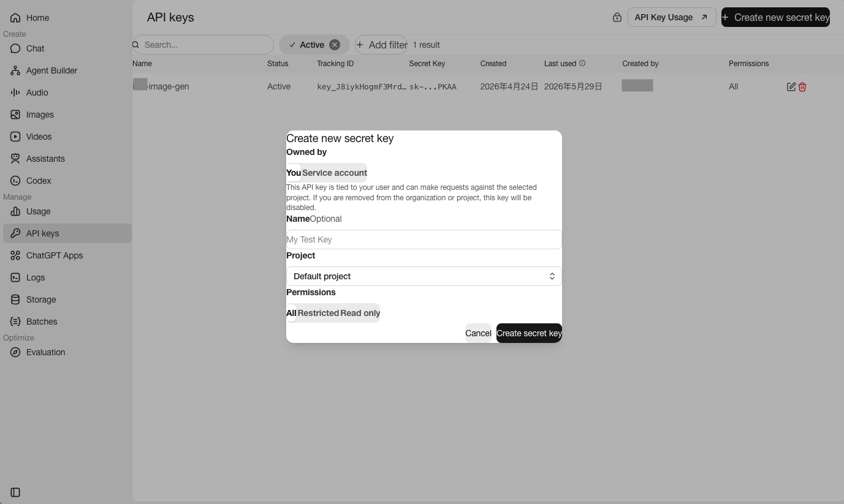
Task: Click the Tracking ID column header
Action: click(335, 63)
